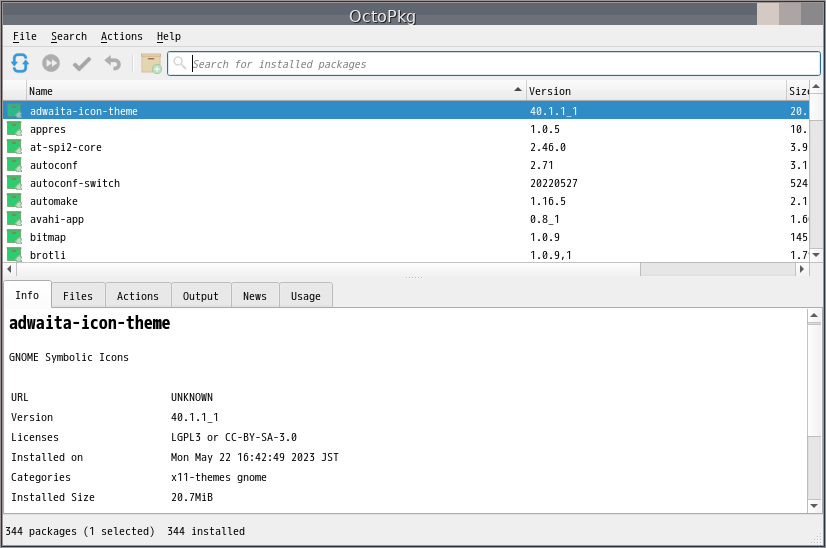
Task: Click version cell 0.8_1
Action: (545, 219)
